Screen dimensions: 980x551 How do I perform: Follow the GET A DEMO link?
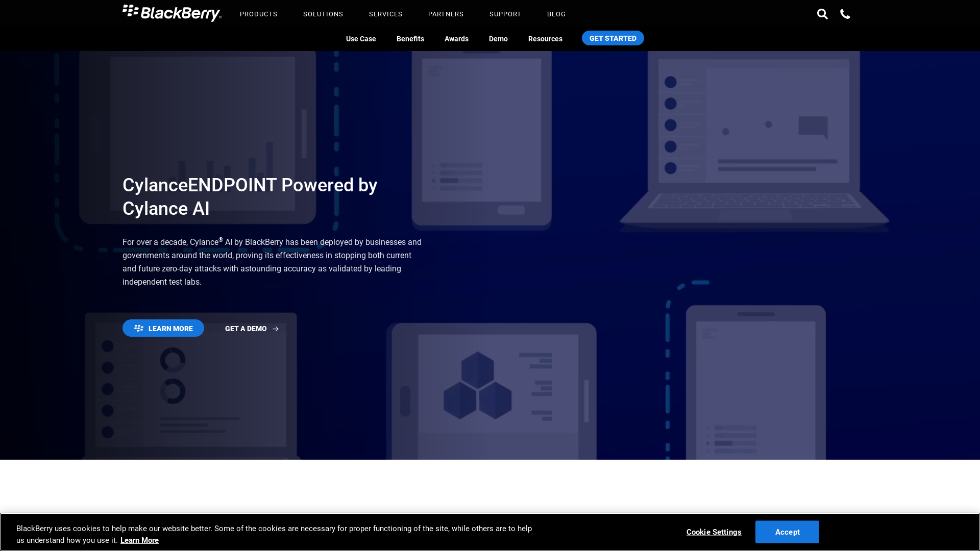click(252, 329)
